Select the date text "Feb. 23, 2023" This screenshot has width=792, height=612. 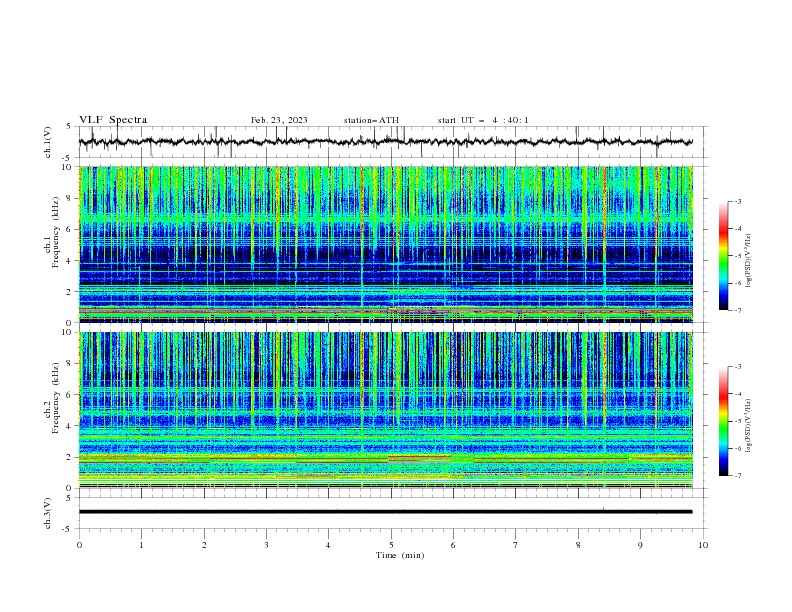point(279,120)
